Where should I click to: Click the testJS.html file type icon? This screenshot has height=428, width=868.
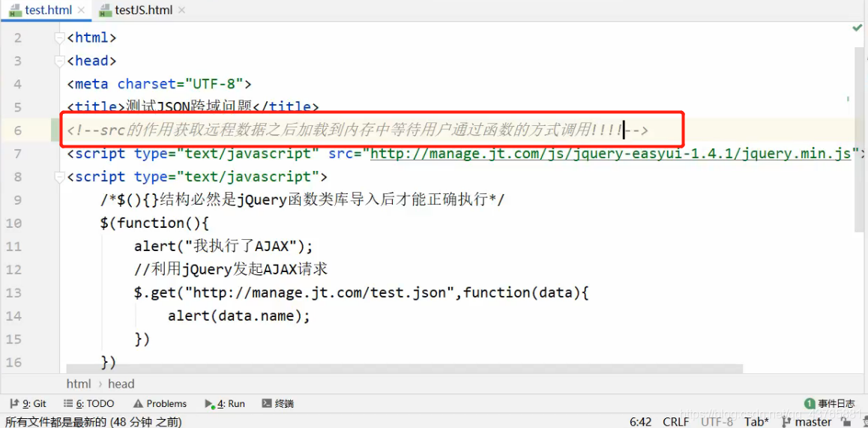click(x=106, y=10)
